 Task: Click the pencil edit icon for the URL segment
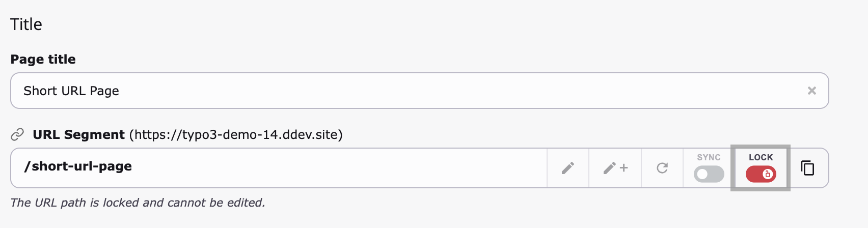pyautogui.click(x=568, y=168)
